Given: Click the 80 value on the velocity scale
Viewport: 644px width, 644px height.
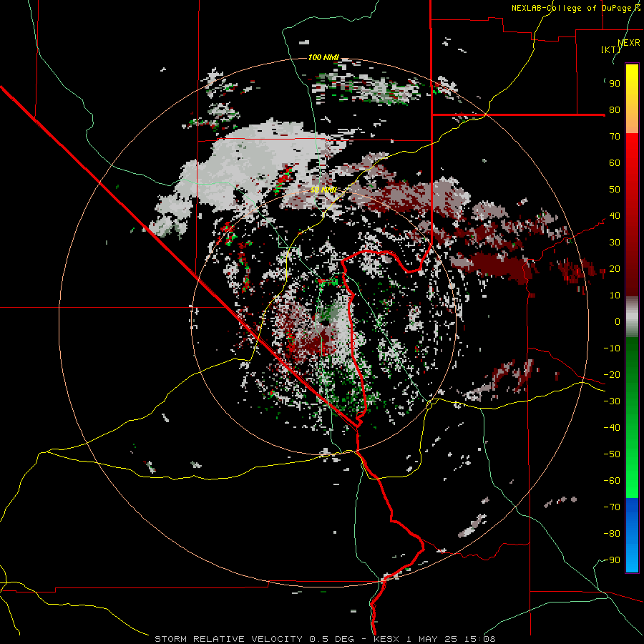Looking at the screenshot, I should coord(615,110).
